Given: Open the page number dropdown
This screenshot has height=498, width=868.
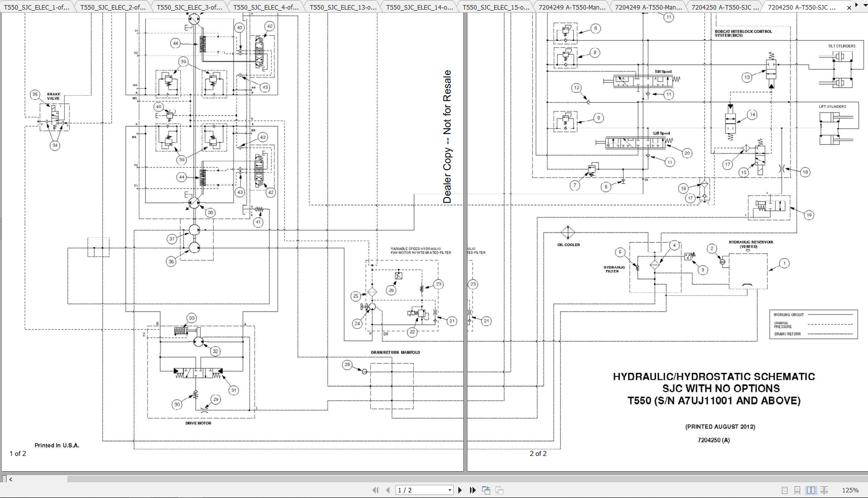Looking at the screenshot, I should (450, 490).
